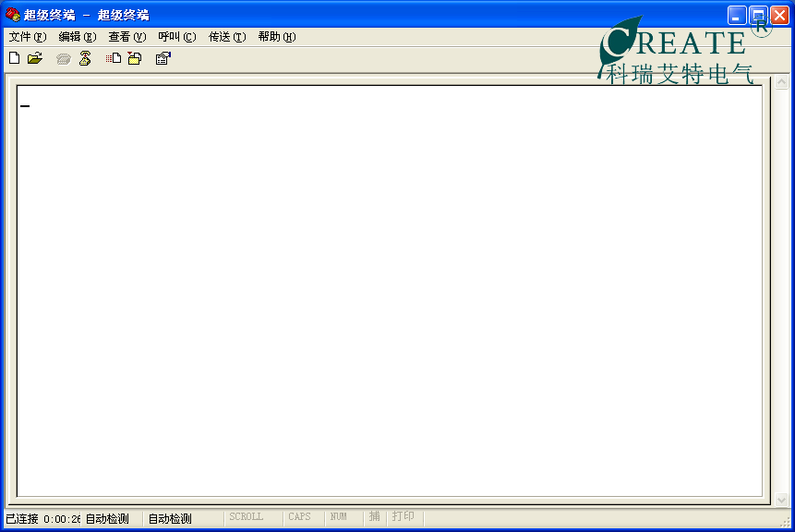Click the CAPS indicator in status bar
The width and height of the screenshot is (795, 532).
pos(299,517)
